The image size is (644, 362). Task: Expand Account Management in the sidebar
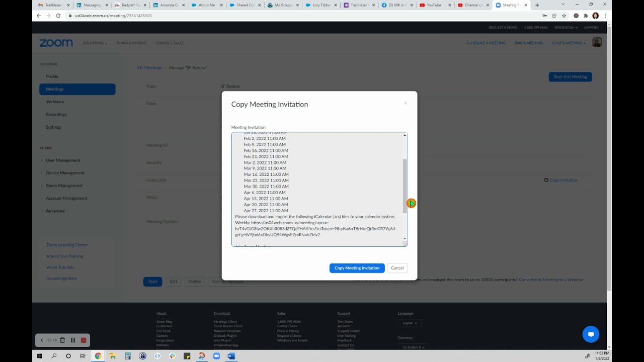(66, 198)
